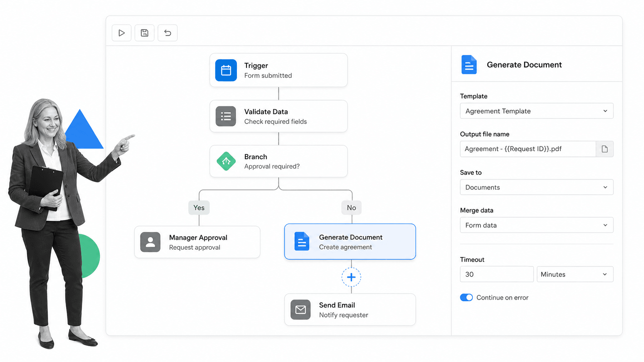
Task: Click the Manager Approval person icon
Action: [150, 242]
